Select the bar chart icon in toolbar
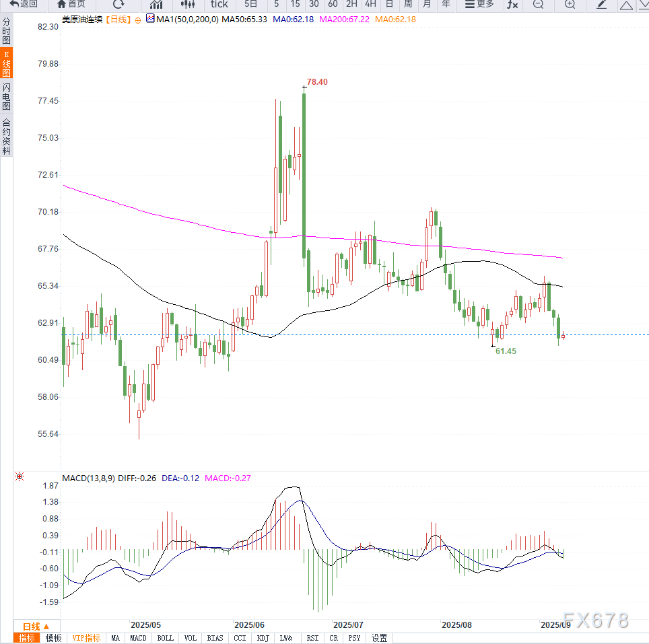 156,4
